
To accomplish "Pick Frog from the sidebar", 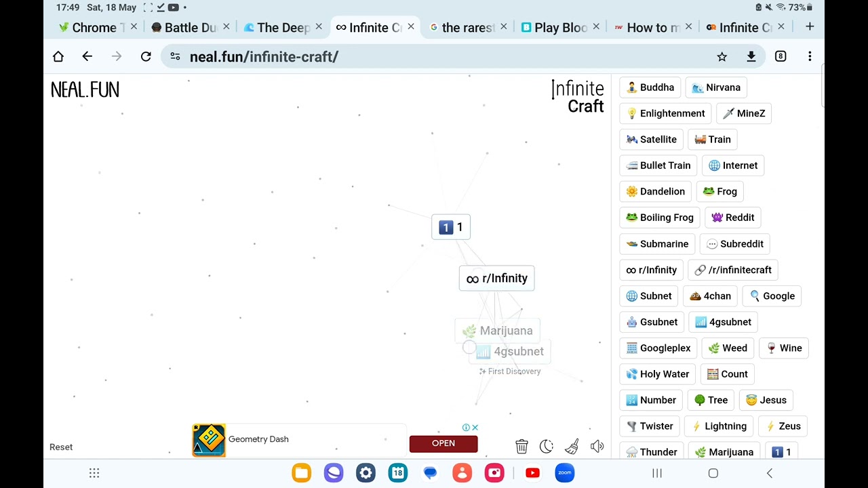I will tap(720, 192).
